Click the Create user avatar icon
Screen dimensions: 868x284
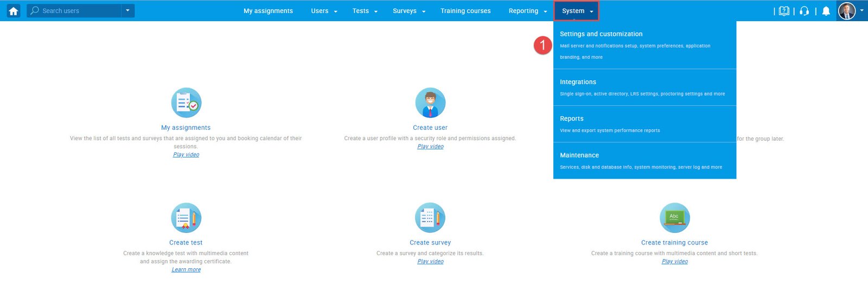(x=430, y=103)
